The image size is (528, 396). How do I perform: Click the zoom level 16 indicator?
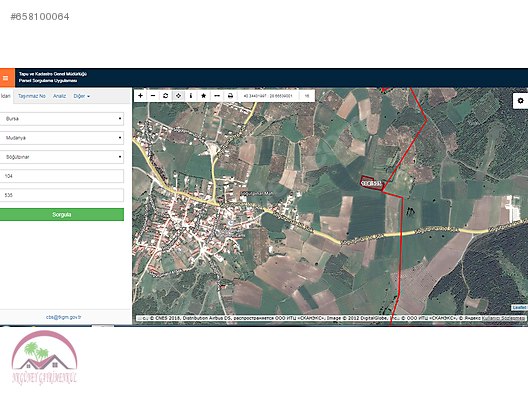[307, 96]
